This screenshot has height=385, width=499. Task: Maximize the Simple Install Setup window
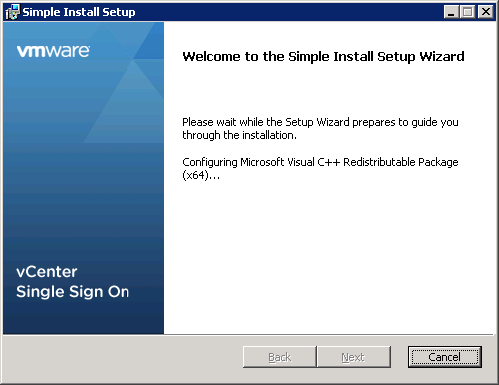coord(468,12)
